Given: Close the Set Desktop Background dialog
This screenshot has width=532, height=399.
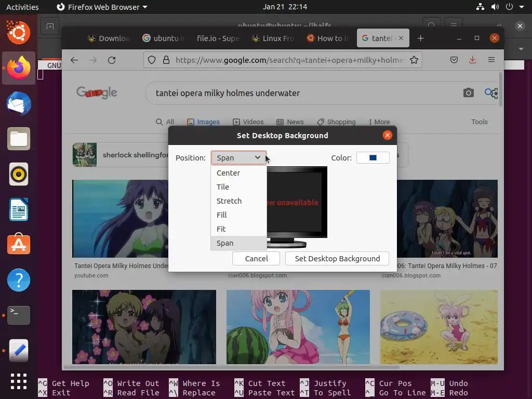Looking at the screenshot, I should [387, 136].
